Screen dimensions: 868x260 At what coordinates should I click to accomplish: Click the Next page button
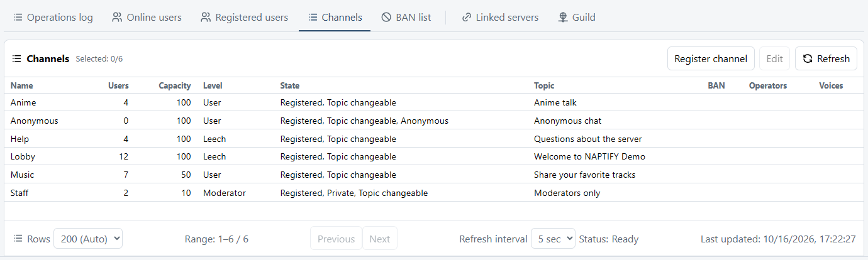(x=380, y=239)
